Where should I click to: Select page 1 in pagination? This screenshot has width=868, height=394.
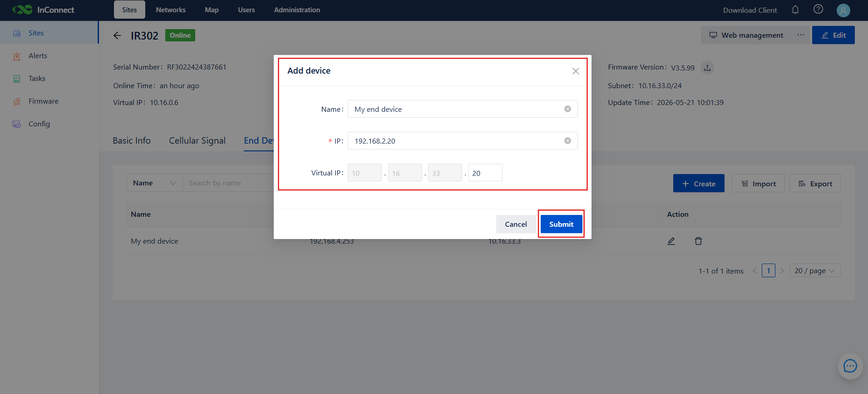pyautogui.click(x=769, y=271)
